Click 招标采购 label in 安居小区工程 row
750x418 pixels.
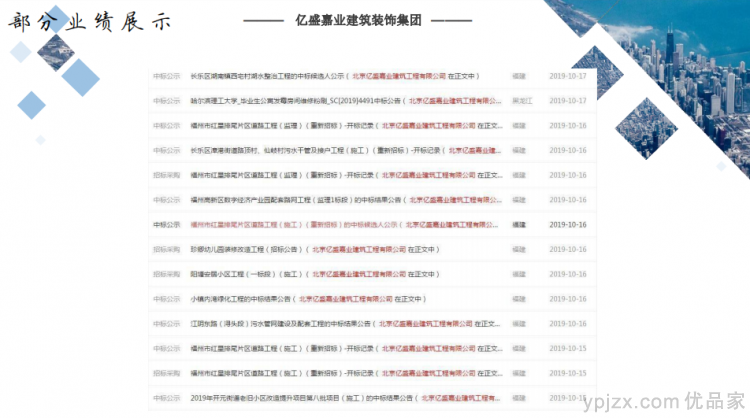pos(166,275)
